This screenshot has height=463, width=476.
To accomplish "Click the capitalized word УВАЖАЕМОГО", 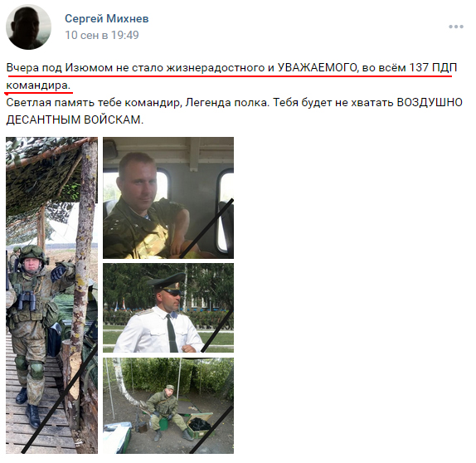I will (x=318, y=67).
